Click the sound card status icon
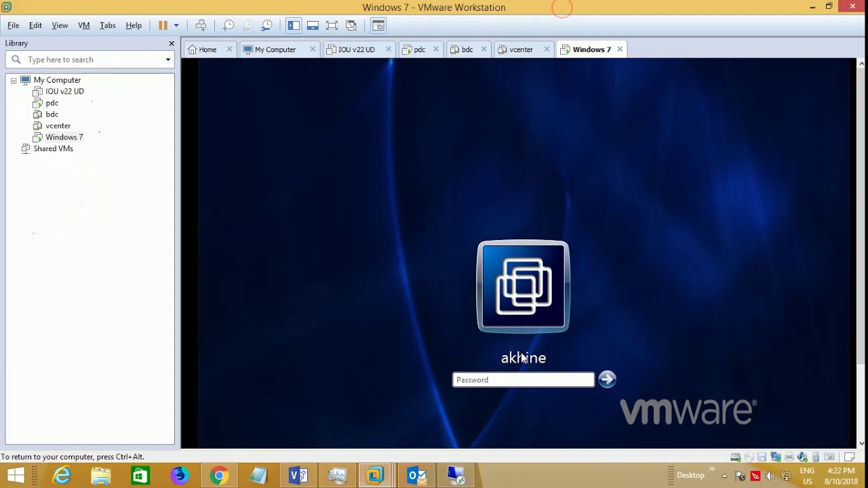Screen dimensions: 868x488 (x=802, y=457)
